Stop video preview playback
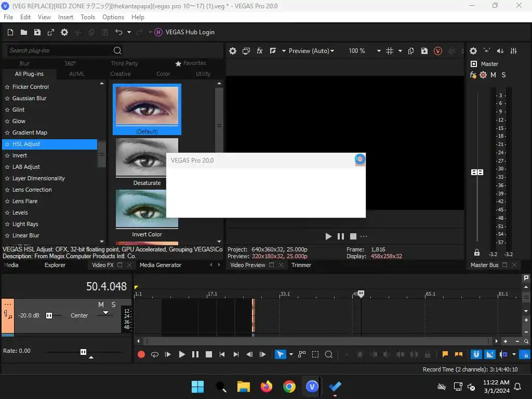This screenshot has width=532, height=399. pos(353,236)
